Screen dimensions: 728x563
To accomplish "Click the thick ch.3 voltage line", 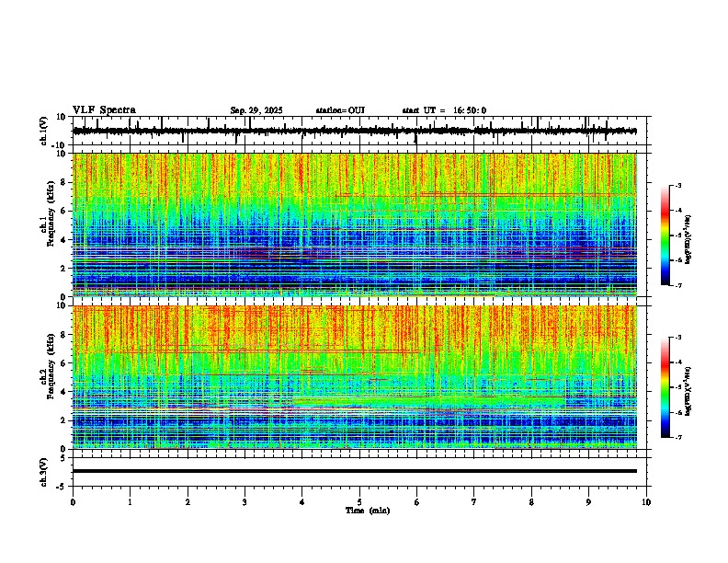I will coord(355,471).
